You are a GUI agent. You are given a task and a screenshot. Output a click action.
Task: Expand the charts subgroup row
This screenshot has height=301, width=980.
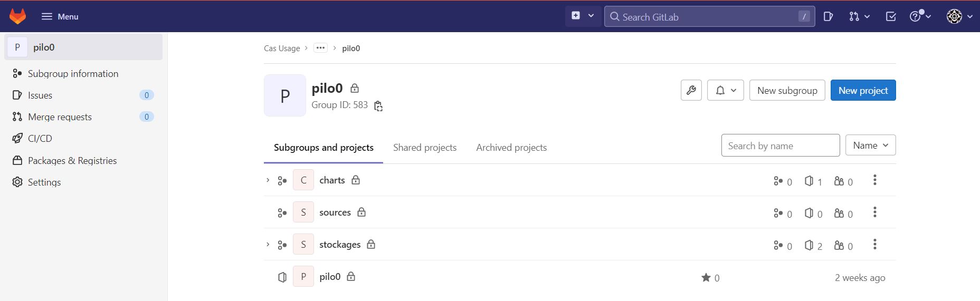268,180
